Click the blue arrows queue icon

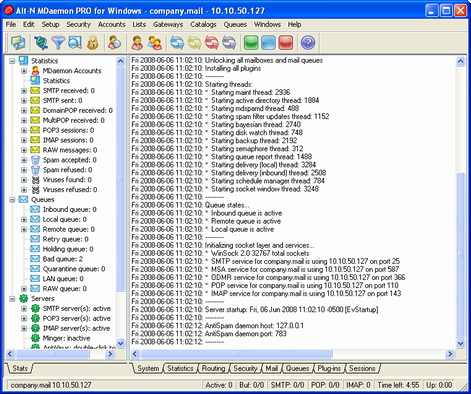pos(177,43)
